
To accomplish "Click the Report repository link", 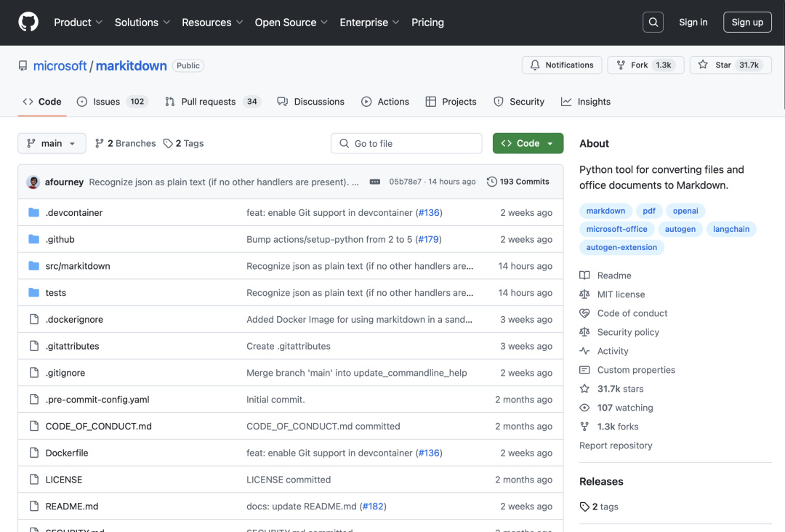I will [x=616, y=446].
